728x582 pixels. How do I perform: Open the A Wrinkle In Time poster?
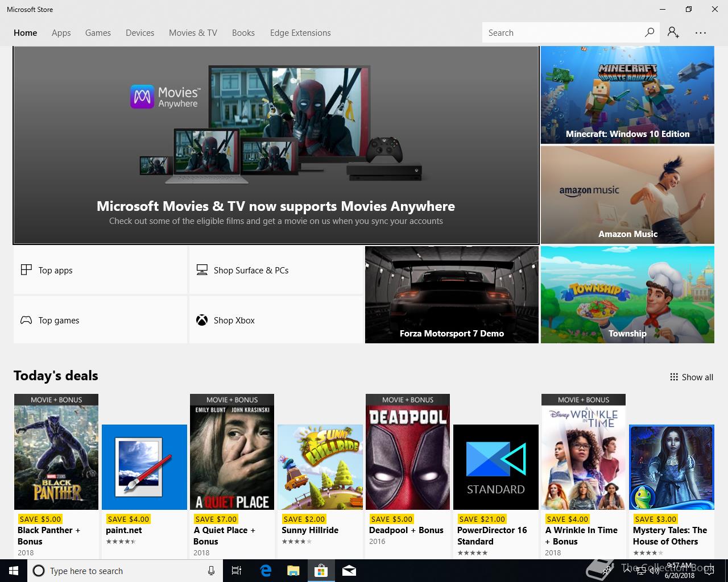(x=584, y=452)
